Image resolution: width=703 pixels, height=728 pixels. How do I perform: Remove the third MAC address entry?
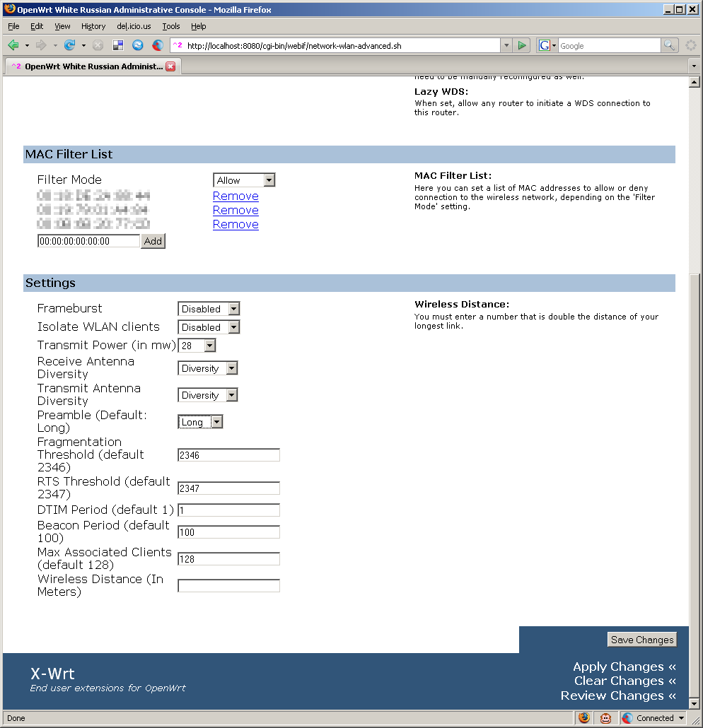pyautogui.click(x=236, y=224)
